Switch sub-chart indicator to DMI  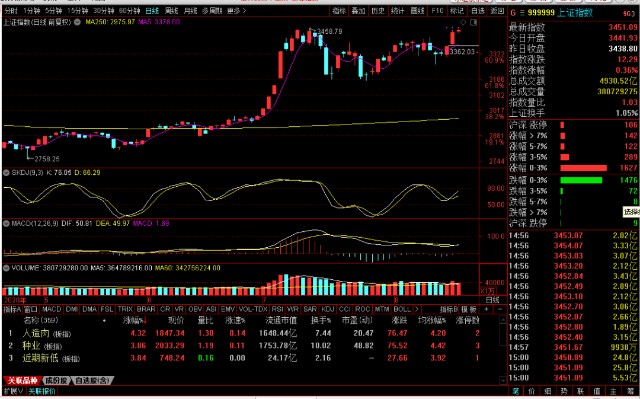tap(72, 310)
